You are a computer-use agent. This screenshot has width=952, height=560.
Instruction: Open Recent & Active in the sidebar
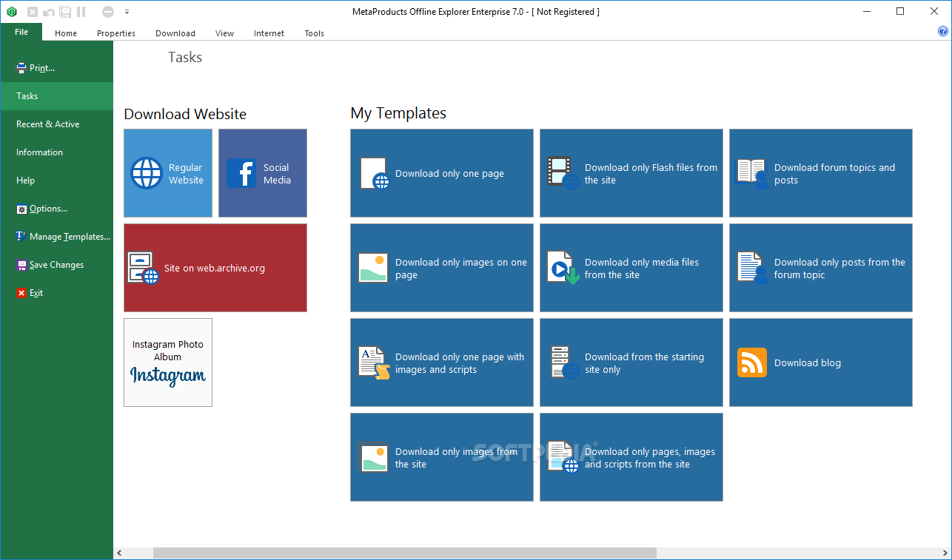(x=57, y=124)
